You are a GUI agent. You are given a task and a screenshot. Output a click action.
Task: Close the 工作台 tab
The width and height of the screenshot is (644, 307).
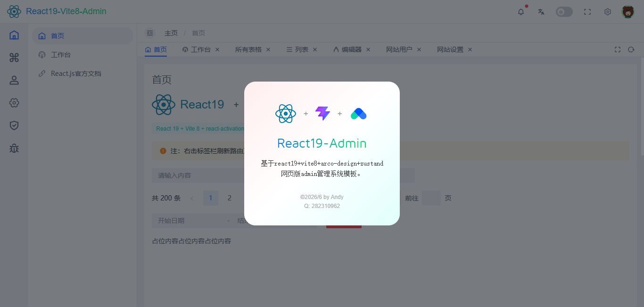point(217,50)
